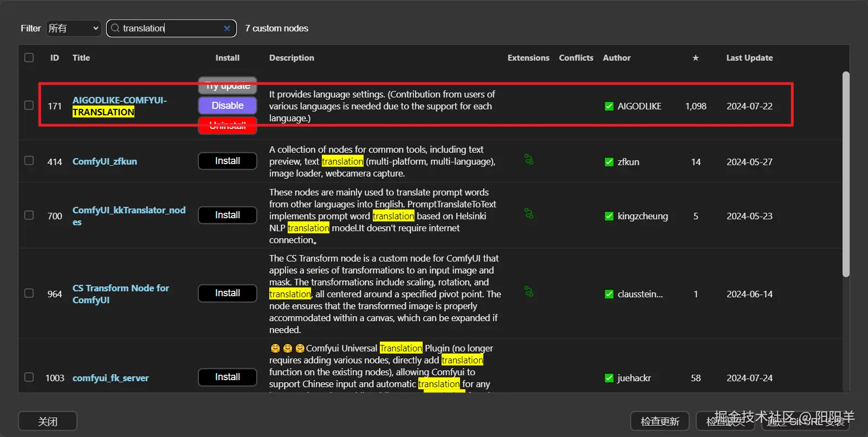Click the extensions icon for ComfyUI_kkTranslator_nodes

529,213
